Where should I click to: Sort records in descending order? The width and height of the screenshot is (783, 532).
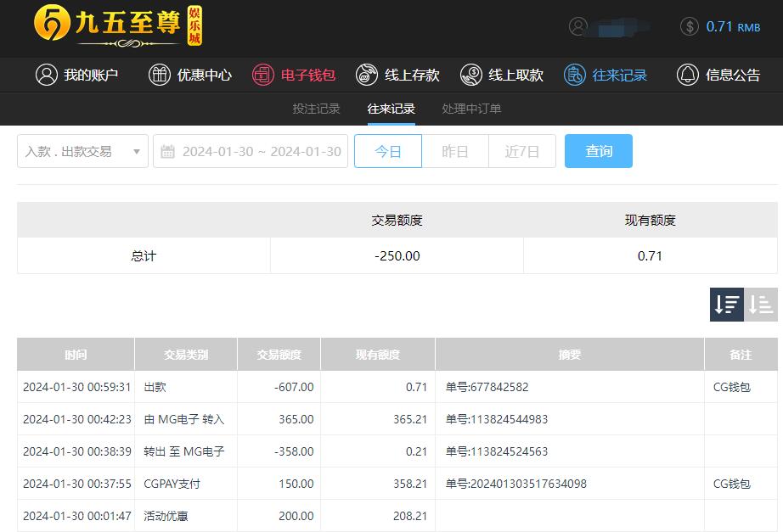[x=727, y=305]
